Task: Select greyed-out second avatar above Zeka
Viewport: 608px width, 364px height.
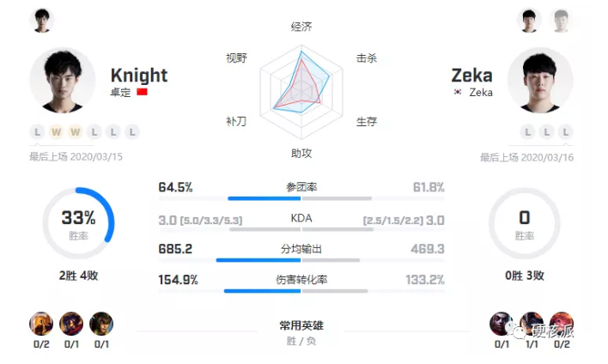Action: point(561,21)
